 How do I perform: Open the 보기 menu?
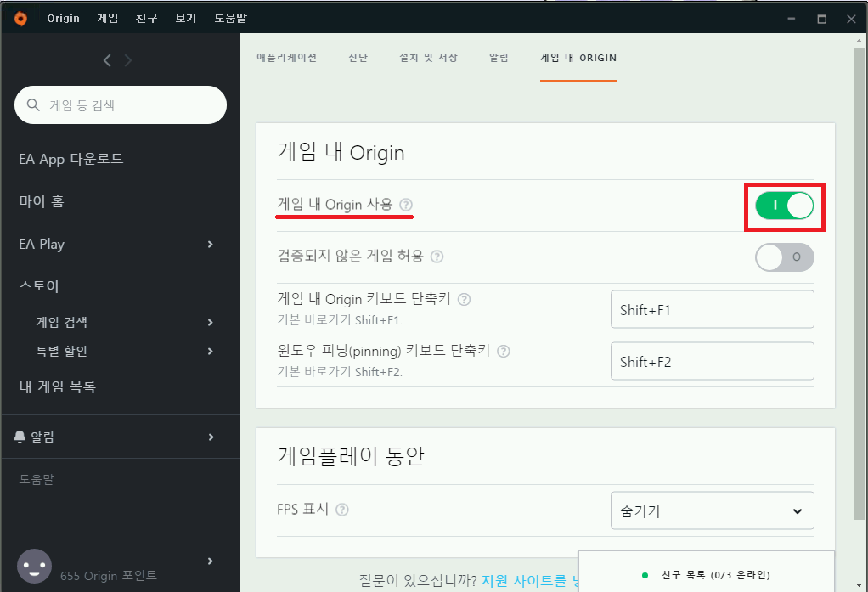pyautogui.click(x=185, y=19)
